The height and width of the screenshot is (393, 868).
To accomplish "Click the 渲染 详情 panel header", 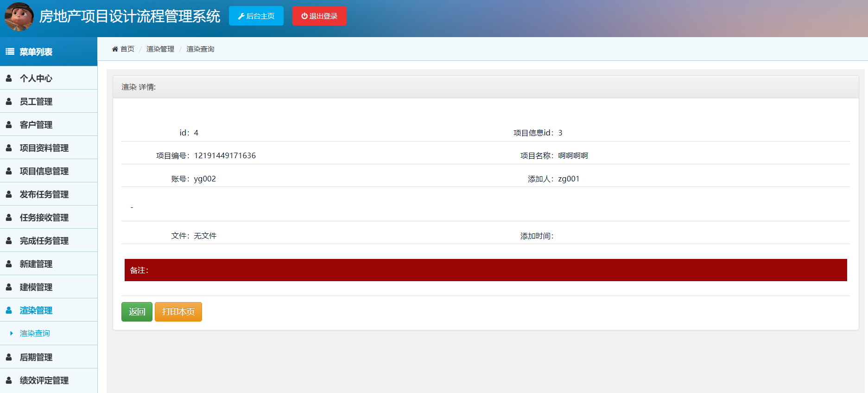I will click(486, 87).
